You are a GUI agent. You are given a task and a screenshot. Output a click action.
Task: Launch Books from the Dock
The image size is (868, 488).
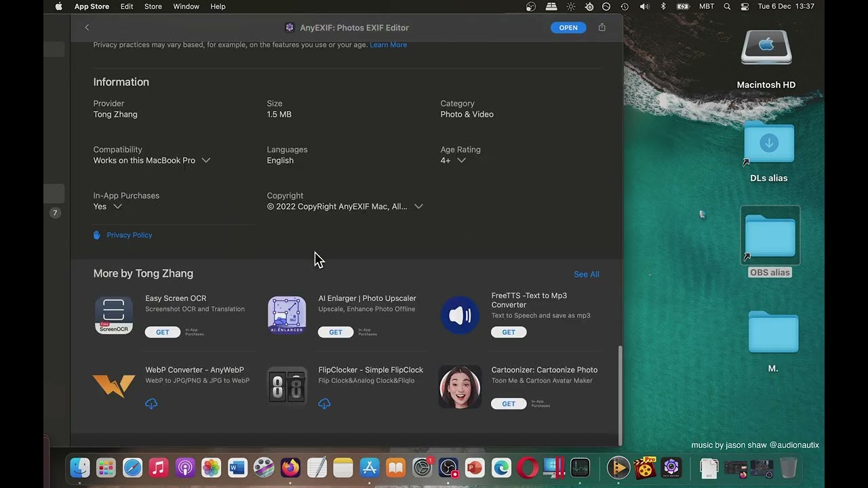[x=396, y=468]
